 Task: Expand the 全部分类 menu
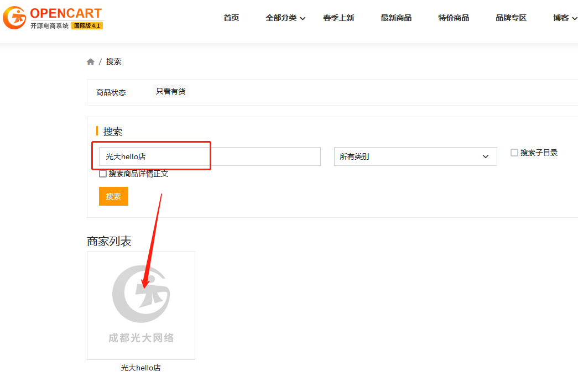[x=285, y=18]
